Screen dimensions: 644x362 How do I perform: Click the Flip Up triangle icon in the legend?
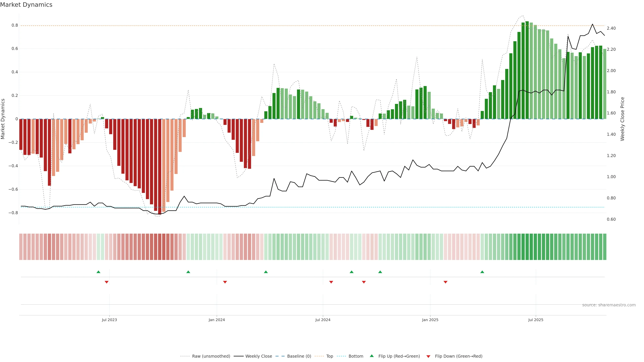(x=371, y=356)
